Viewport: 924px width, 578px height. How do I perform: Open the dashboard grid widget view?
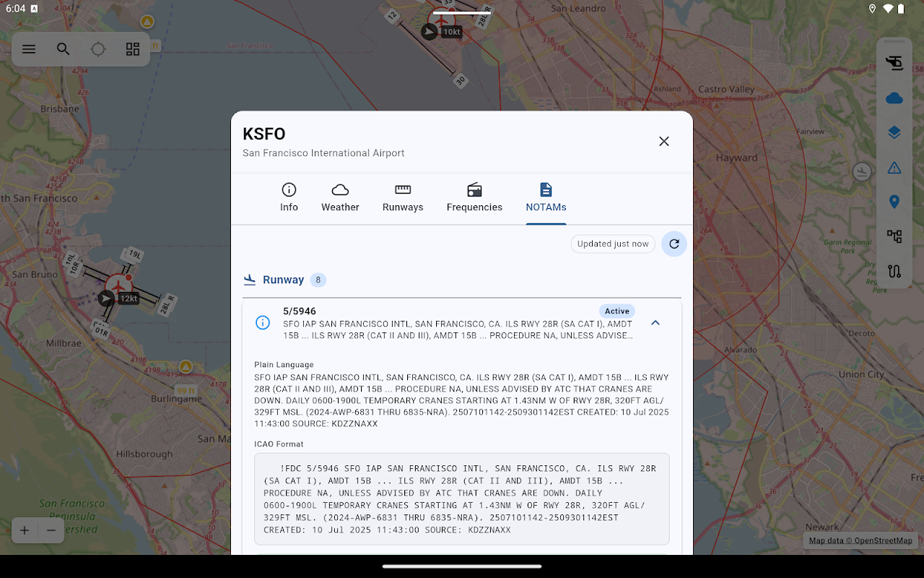click(133, 49)
